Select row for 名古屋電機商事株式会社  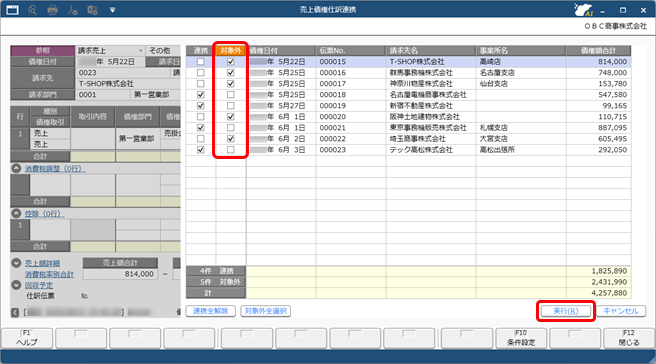(409, 95)
